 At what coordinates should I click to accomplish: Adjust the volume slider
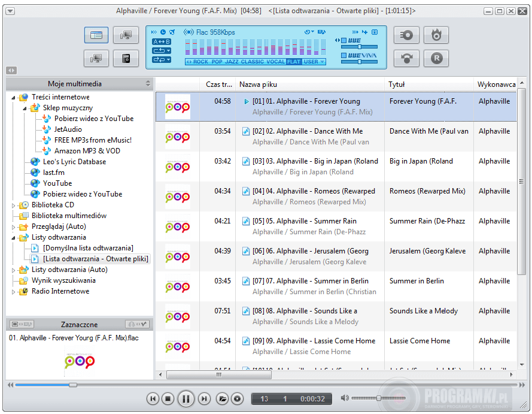(379, 398)
